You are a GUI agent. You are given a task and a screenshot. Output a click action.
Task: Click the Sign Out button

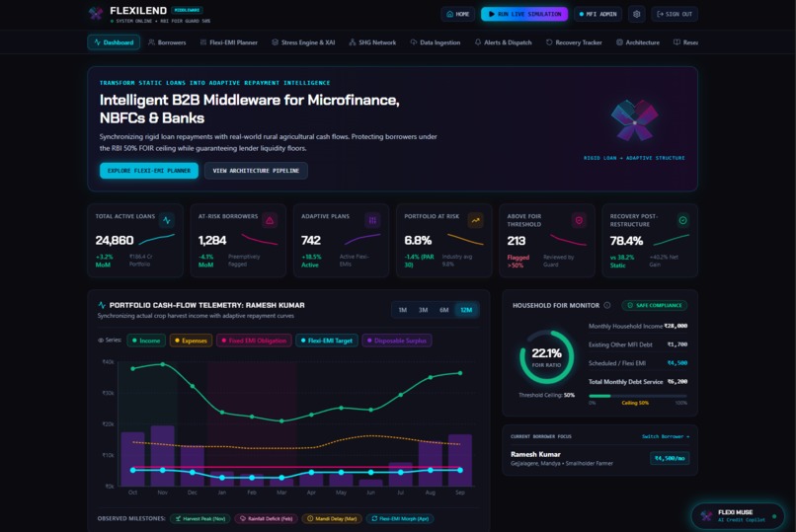[675, 14]
